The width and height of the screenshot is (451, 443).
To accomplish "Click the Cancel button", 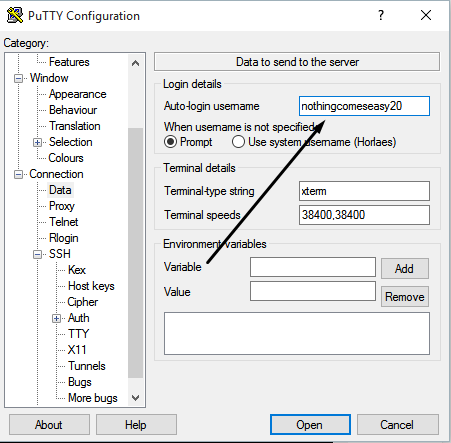I will (x=398, y=425).
